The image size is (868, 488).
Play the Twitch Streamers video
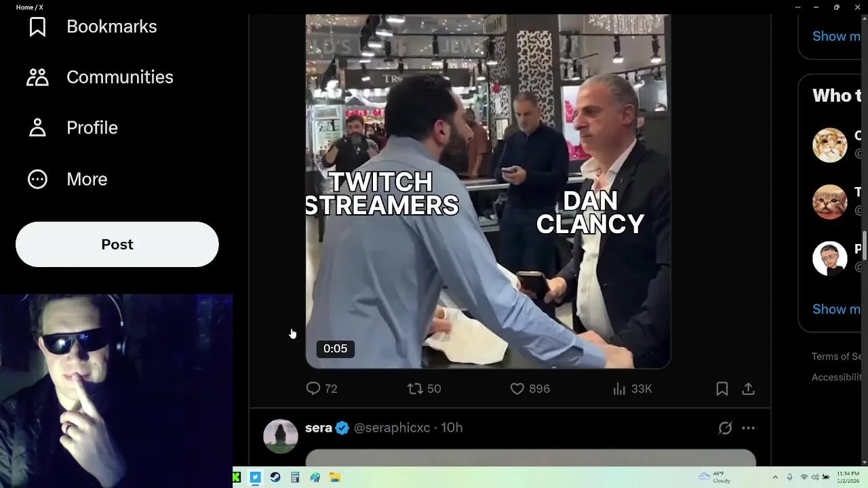(488, 191)
